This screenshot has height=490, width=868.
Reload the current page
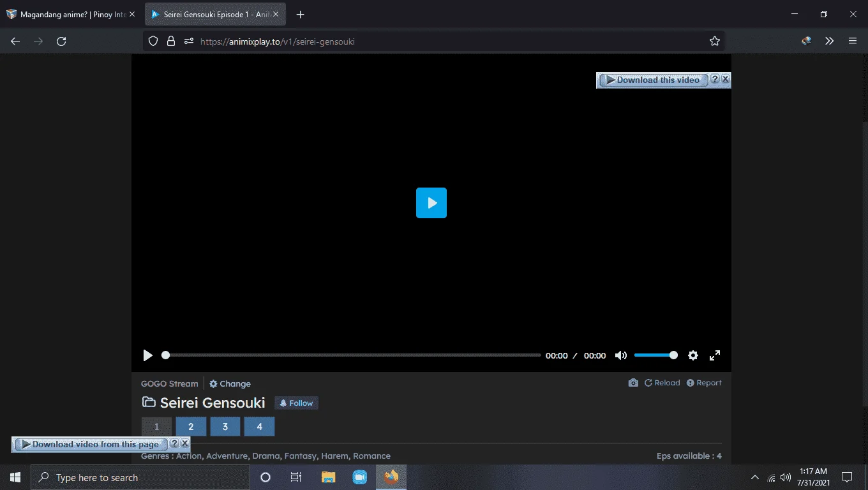(x=61, y=41)
